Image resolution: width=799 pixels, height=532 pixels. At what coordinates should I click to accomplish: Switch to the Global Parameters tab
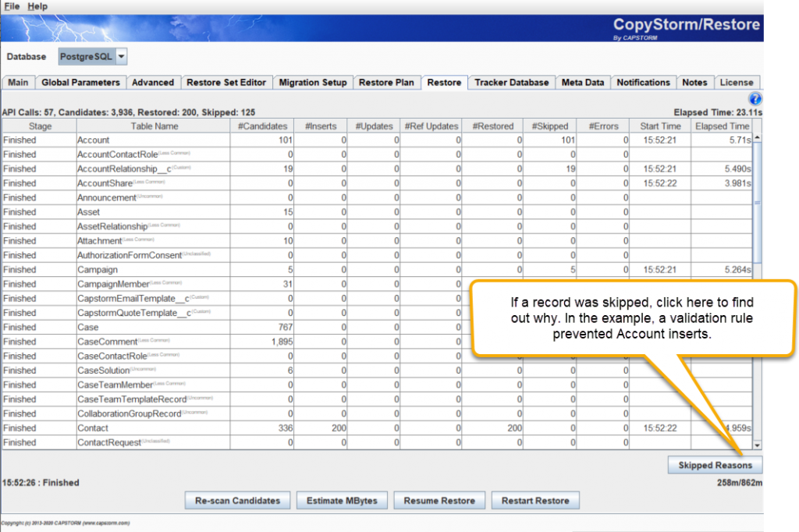pos(80,83)
